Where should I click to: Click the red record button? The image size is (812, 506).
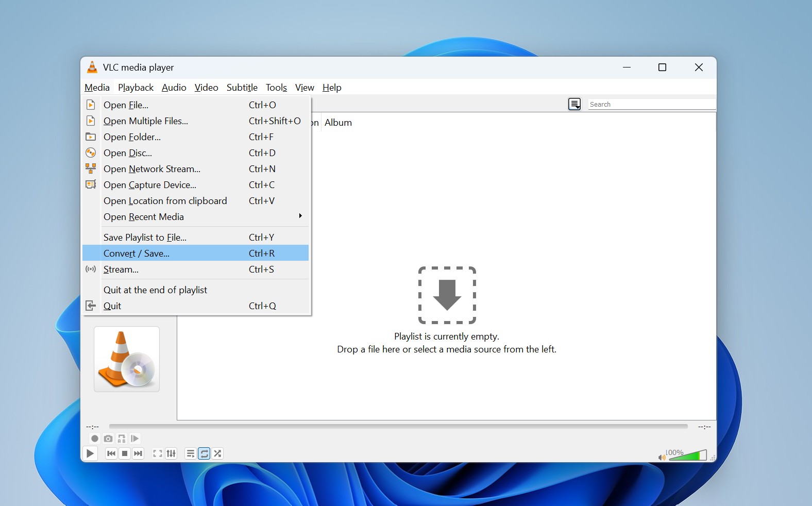pos(94,438)
